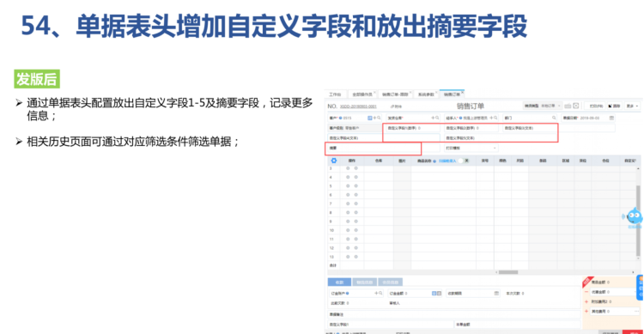Select the 收款 bottom tab
The height and width of the screenshot is (334, 644).
[339, 282]
